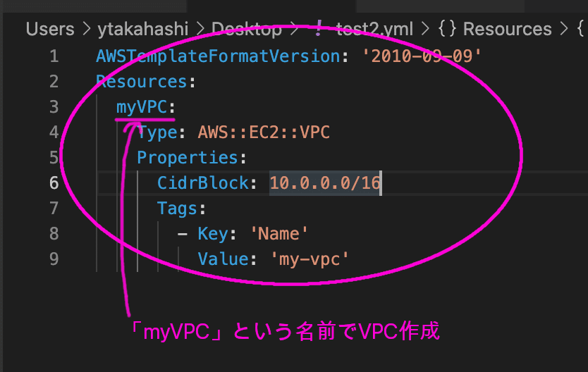Click the YAML file icon before test2.yml
This screenshot has width=588, height=372.
319,28
